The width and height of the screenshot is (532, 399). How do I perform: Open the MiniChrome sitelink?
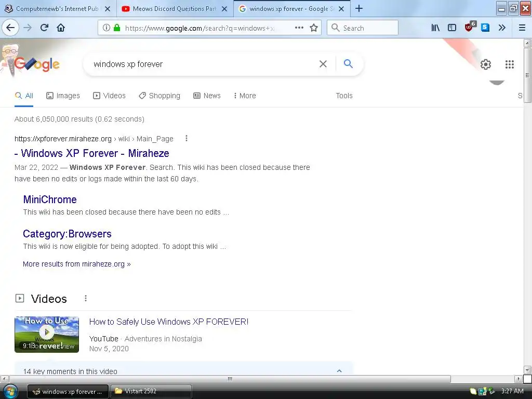pos(50,199)
